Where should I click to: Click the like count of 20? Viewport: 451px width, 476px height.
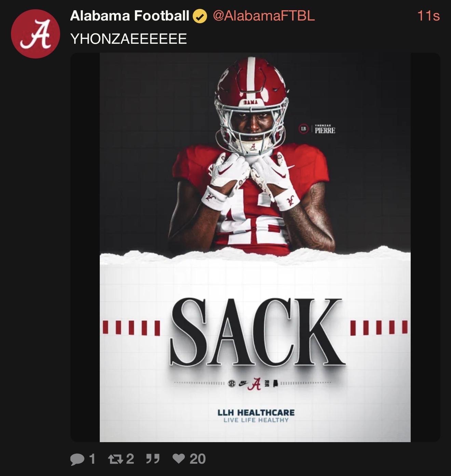(x=197, y=459)
